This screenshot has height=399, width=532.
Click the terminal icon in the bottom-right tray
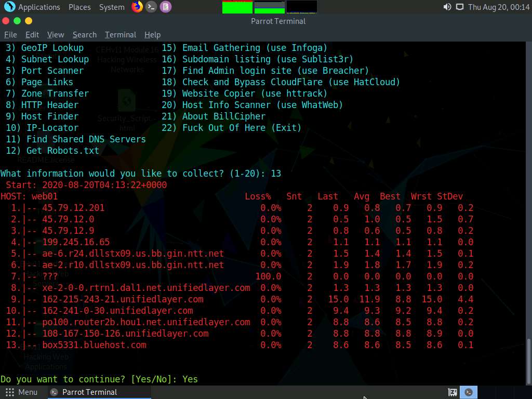point(469,392)
